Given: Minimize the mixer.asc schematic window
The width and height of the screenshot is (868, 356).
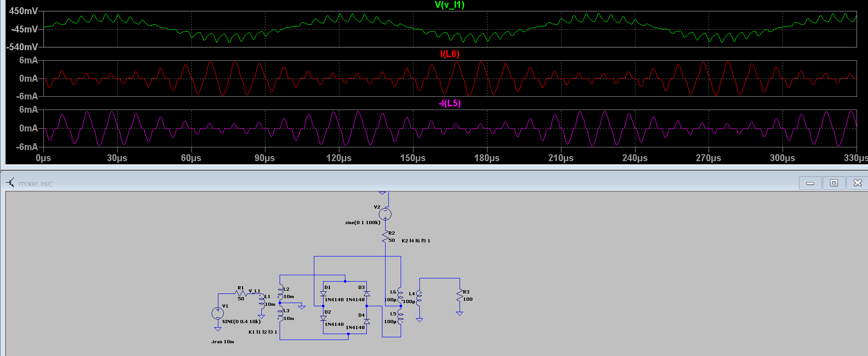Looking at the screenshot, I should click(x=810, y=183).
